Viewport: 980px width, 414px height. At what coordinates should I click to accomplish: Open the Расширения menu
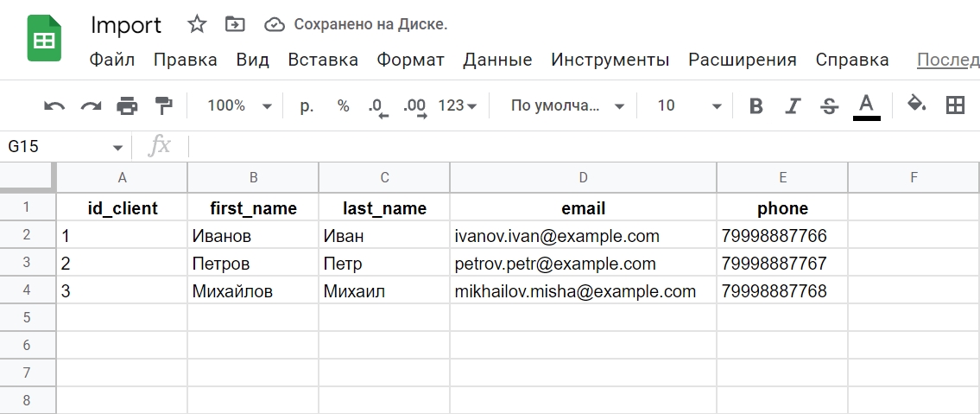click(743, 60)
